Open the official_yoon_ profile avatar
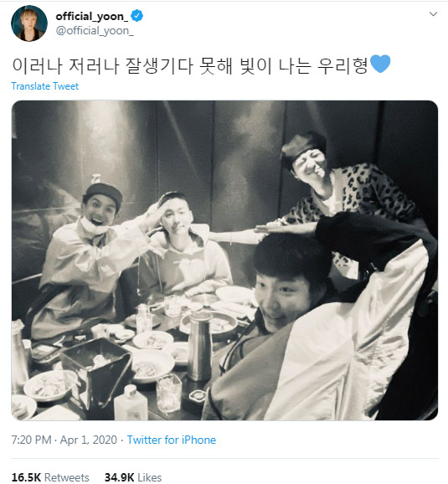 pyautogui.click(x=29, y=23)
